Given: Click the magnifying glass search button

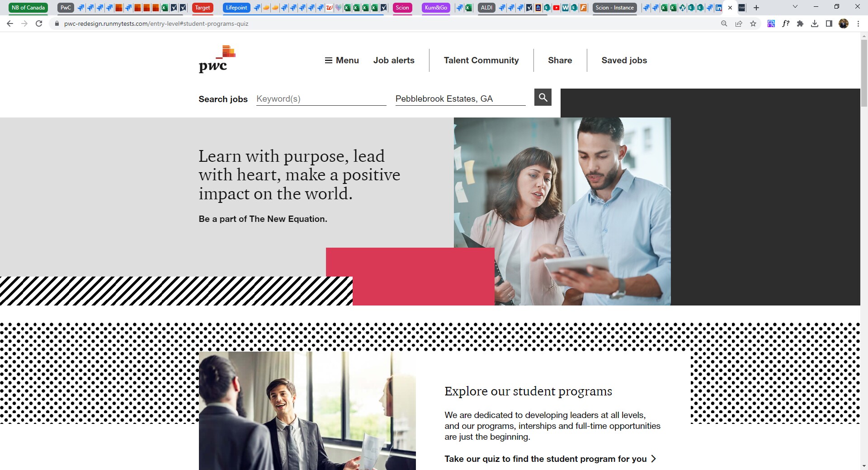Looking at the screenshot, I should click(542, 97).
